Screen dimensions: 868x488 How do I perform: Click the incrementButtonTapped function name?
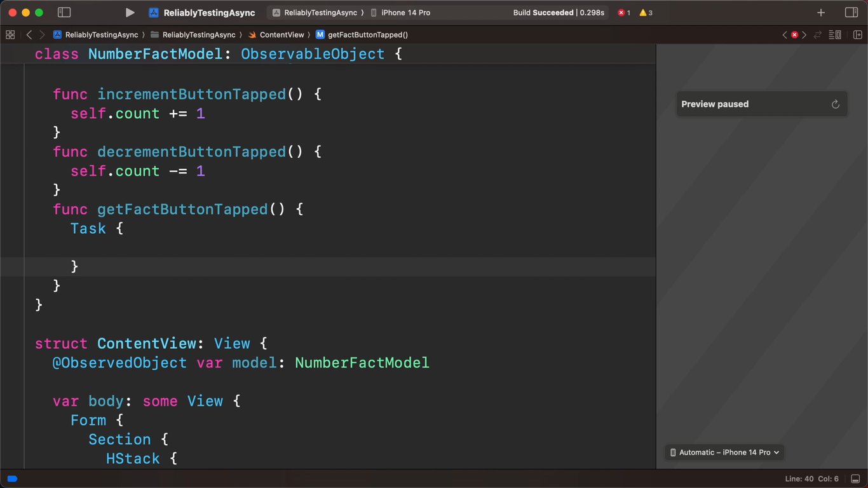(x=191, y=94)
